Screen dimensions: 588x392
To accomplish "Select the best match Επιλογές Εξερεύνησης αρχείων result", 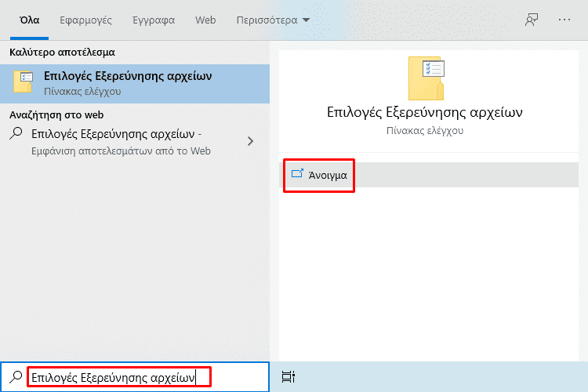I will click(135, 84).
